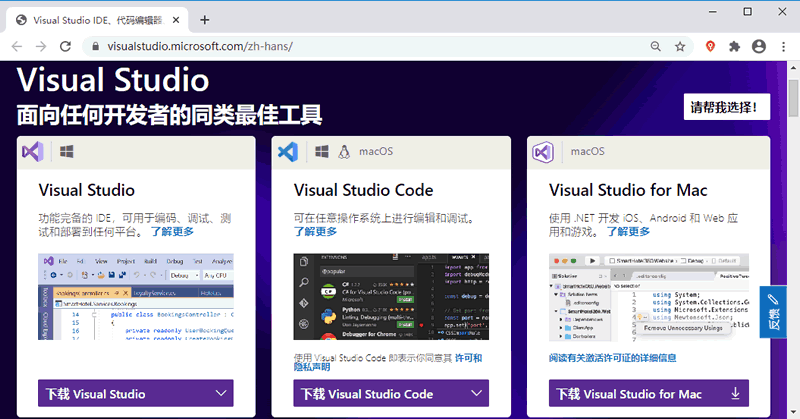The width and height of the screenshot is (800, 419).
Task: Go forward in browser history
Action: (x=41, y=46)
